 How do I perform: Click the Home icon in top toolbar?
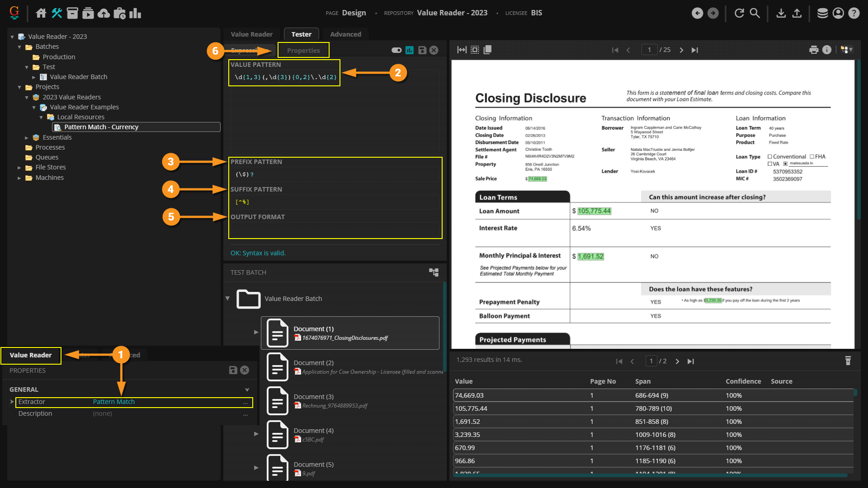pos(41,13)
